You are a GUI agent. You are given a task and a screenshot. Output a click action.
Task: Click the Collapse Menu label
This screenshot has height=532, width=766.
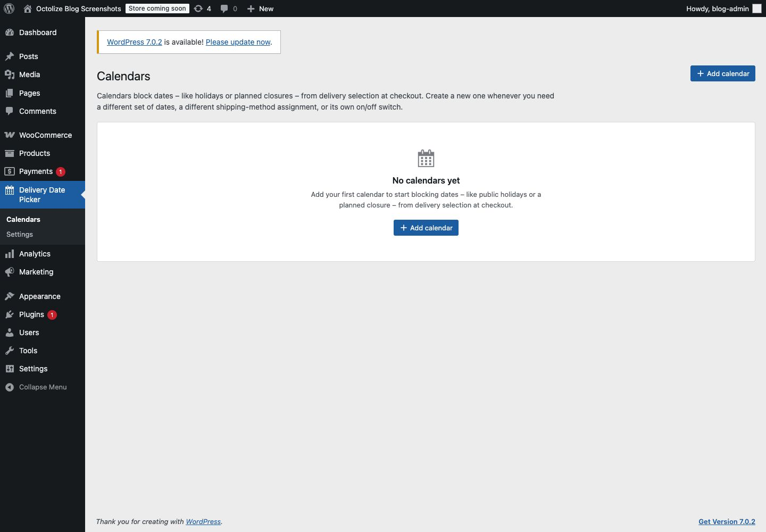pyautogui.click(x=43, y=387)
